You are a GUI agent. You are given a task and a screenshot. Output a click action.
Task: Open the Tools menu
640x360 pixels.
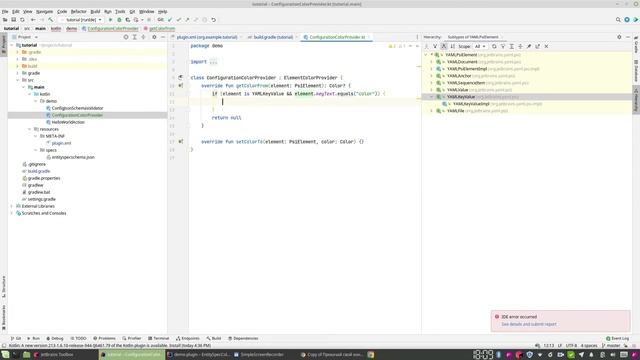pos(120,11)
